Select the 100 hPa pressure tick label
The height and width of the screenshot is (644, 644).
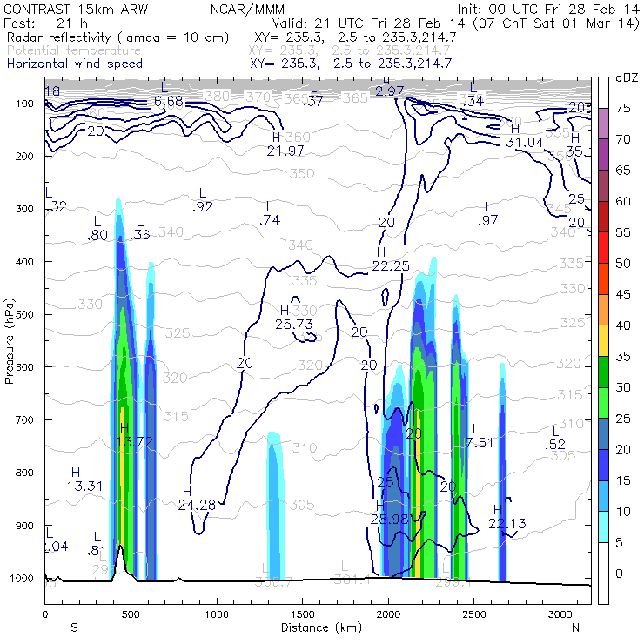[24, 104]
